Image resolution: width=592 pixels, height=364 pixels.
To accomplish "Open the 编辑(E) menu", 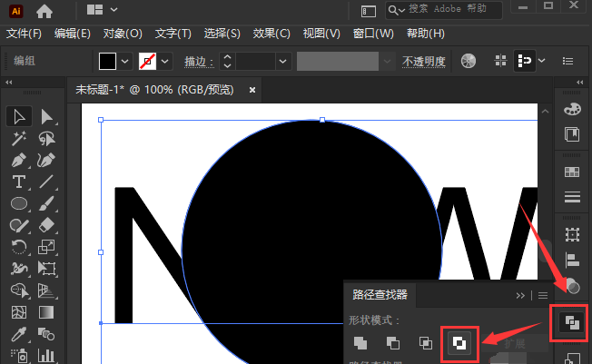I will (72, 34).
